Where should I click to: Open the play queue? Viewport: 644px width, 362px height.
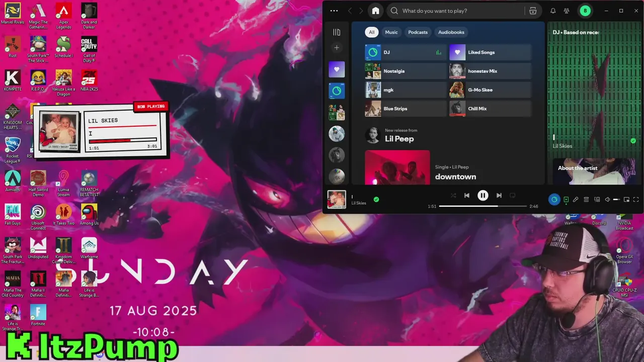click(x=586, y=200)
